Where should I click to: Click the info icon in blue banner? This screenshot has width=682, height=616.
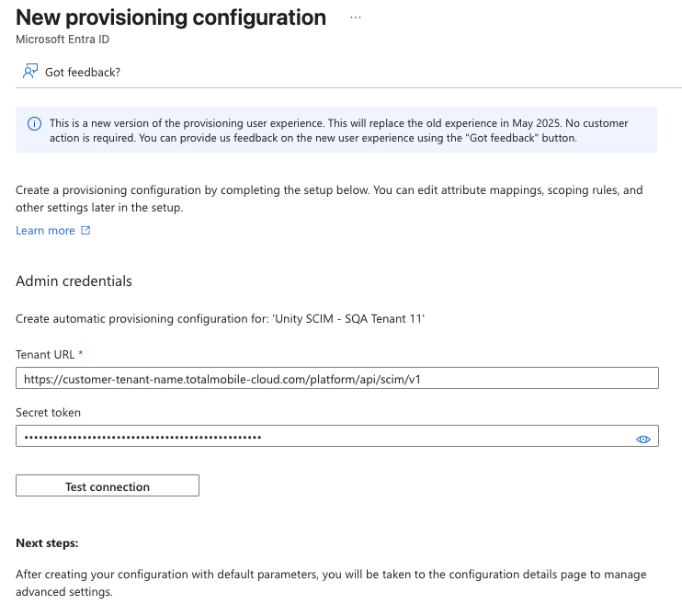34,123
